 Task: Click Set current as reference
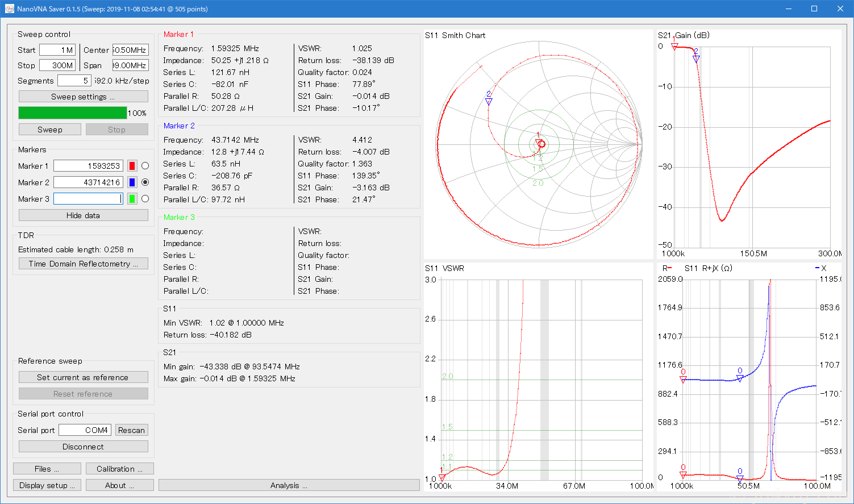[84, 377]
